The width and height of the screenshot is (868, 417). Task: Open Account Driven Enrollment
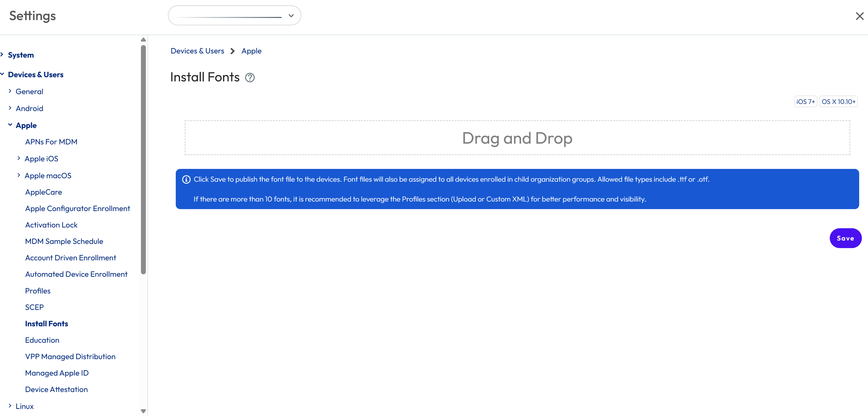70,258
